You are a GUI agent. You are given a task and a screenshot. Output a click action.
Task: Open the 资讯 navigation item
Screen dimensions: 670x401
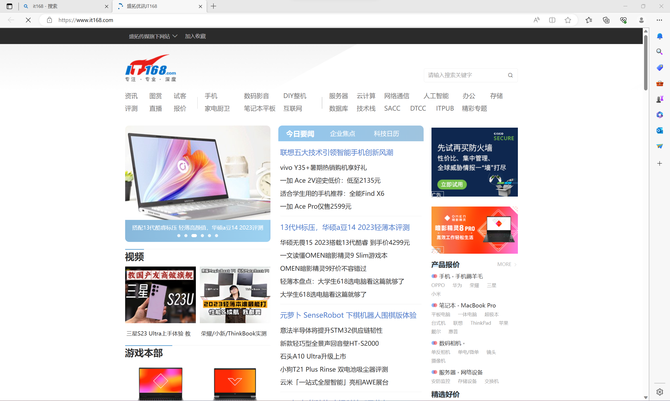tap(131, 96)
